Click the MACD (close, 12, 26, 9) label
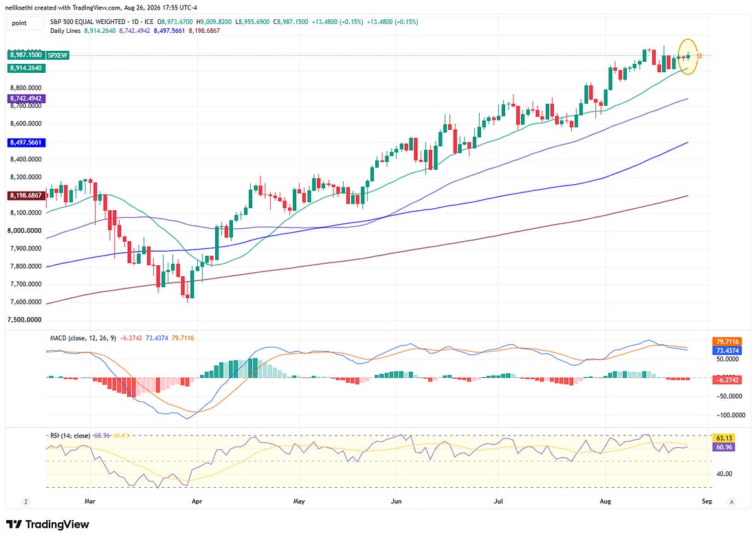Screen dimensions: 756x540 click(x=83, y=339)
